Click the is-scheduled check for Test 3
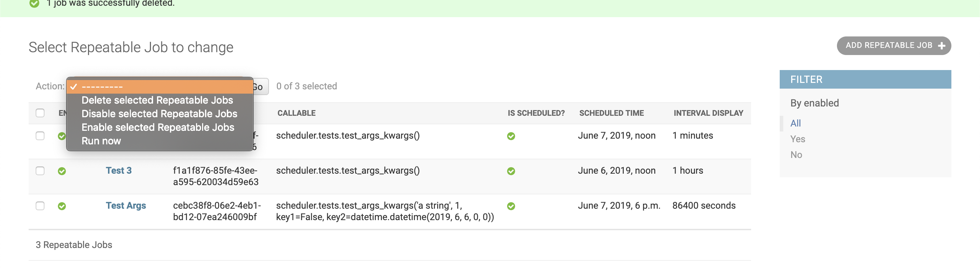Screen dimensions: 980x268 pyautogui.click(x=511, y=171)
